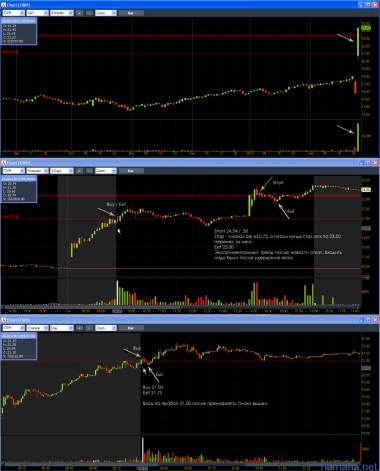Viewport: 380px width, 471px height.
Task: Click plus zoom-in button in daily chart toolbar
Action: click(x=79, y=13)
